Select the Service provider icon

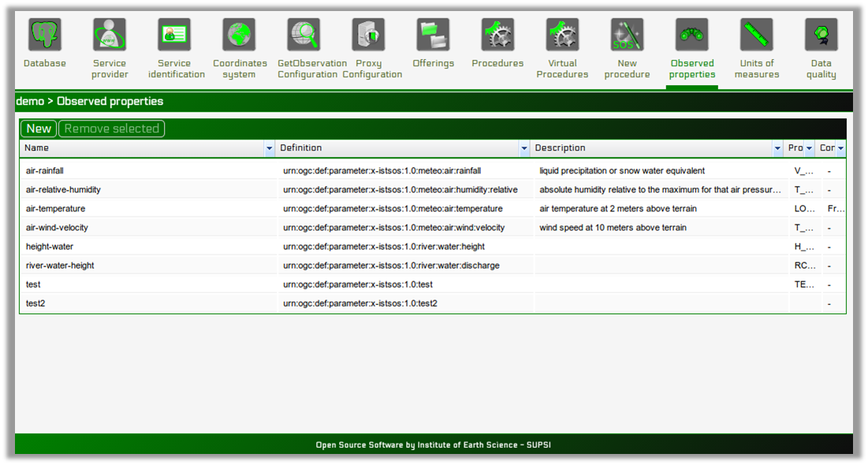(x=110, y=35)
